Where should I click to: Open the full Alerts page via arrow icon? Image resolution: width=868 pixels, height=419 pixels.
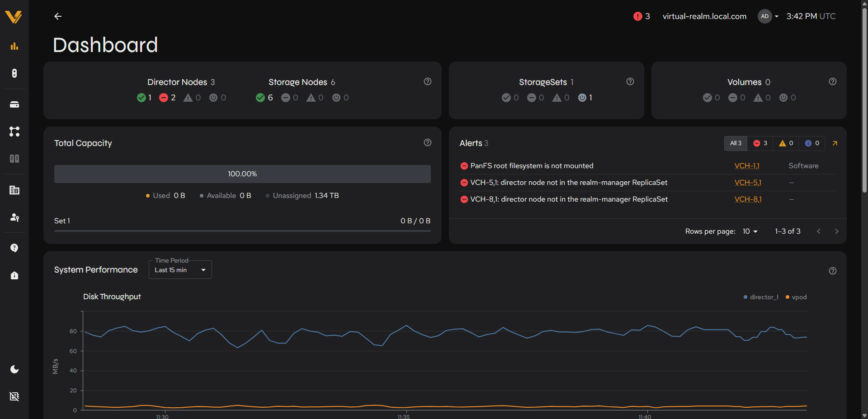coord(835,143)
